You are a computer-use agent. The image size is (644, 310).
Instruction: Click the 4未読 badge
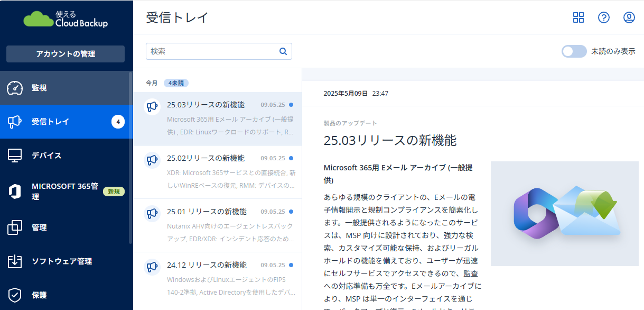[176, 83]
